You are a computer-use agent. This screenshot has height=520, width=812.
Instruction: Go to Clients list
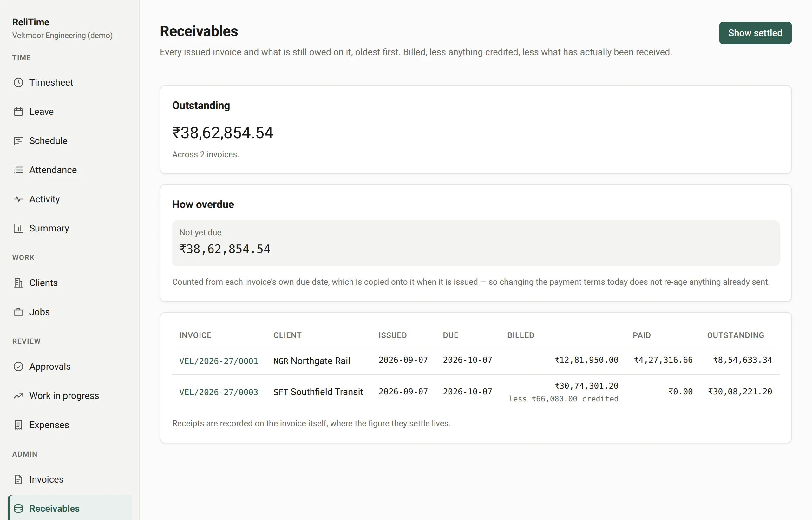tap(69, 283)
